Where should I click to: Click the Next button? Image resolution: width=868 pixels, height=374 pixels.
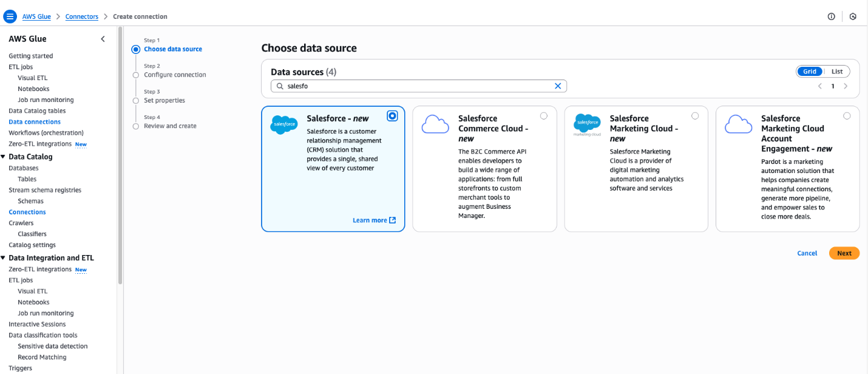[844, 253]
